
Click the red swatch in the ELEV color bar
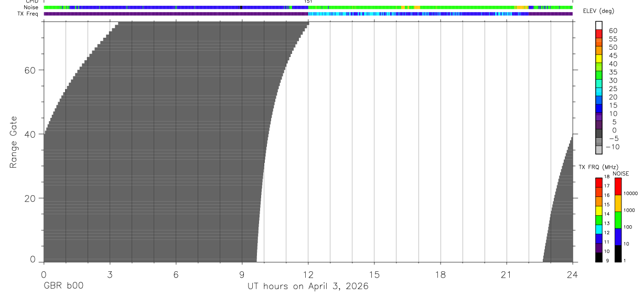[598, 34]
